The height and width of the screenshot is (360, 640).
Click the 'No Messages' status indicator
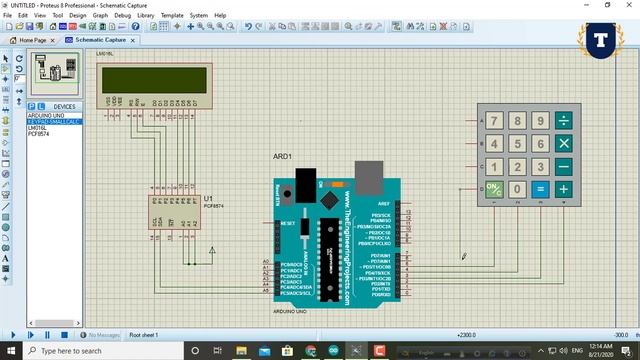point(100,335)
